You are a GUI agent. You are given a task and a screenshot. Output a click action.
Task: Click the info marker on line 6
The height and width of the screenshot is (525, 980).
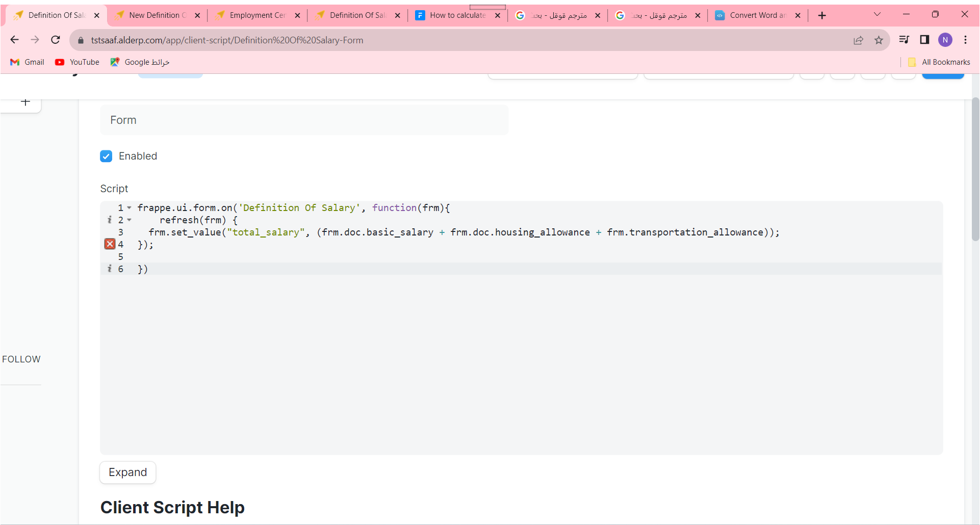pyautogui.click(x=109, y=269)
